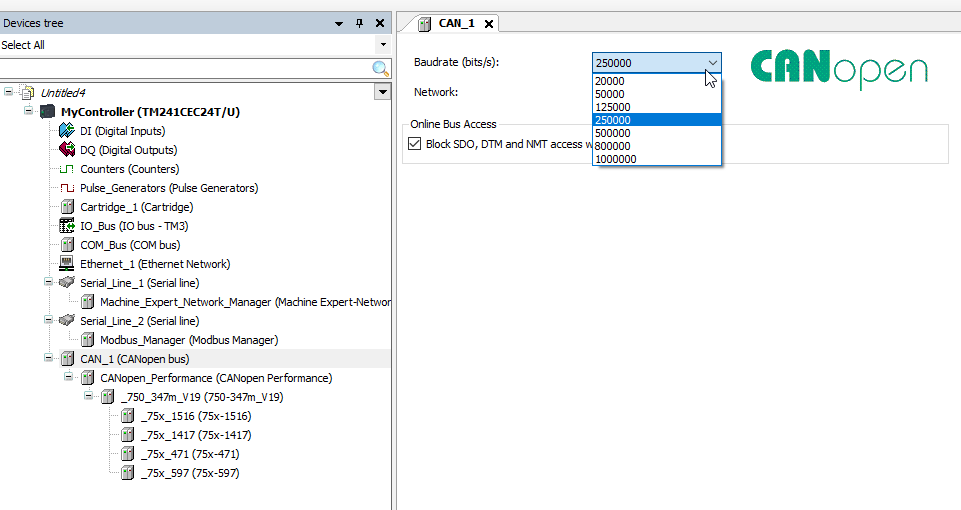Select DI (Digital Inputs) tree item
This screenshot has height=510, width=961.
pyautogui.click(x=123, y=131)
